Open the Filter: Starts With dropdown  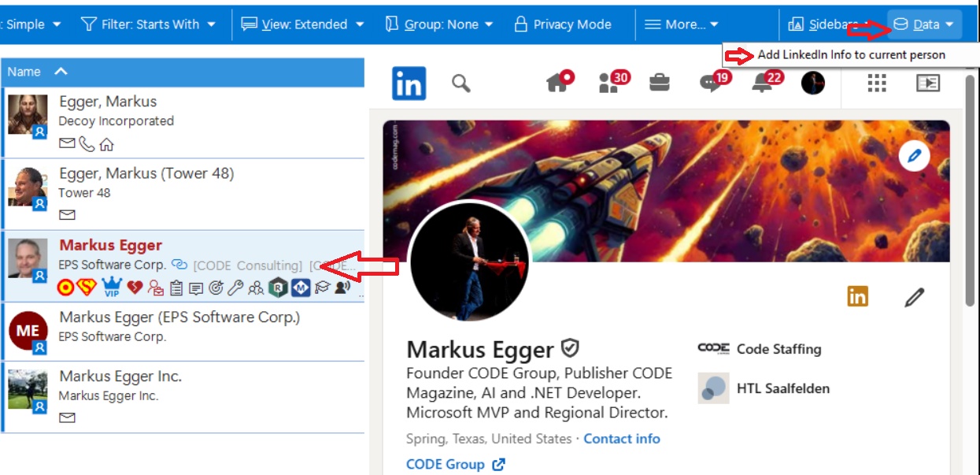pyautogui.click(x=148, y=24)
